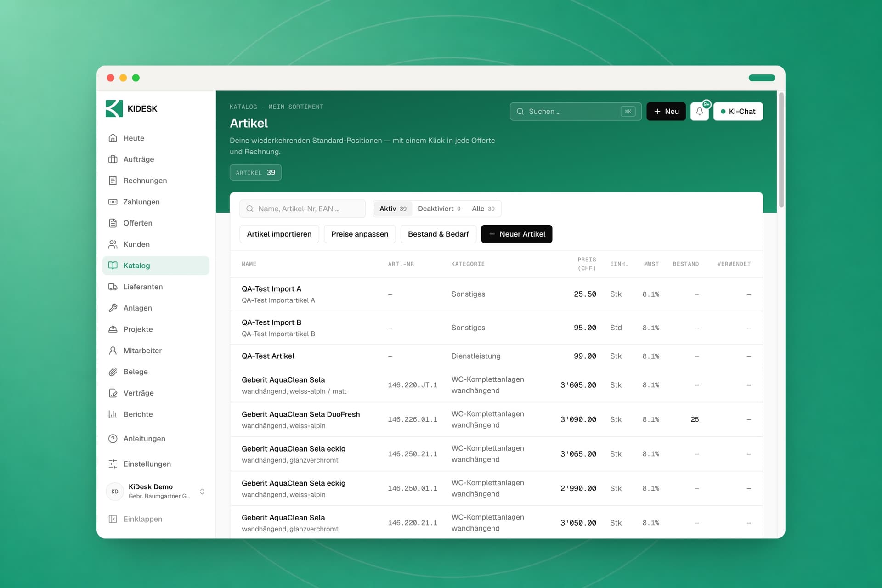Open Heute via its home icon

pyautogui.click(x=113, y=138)
